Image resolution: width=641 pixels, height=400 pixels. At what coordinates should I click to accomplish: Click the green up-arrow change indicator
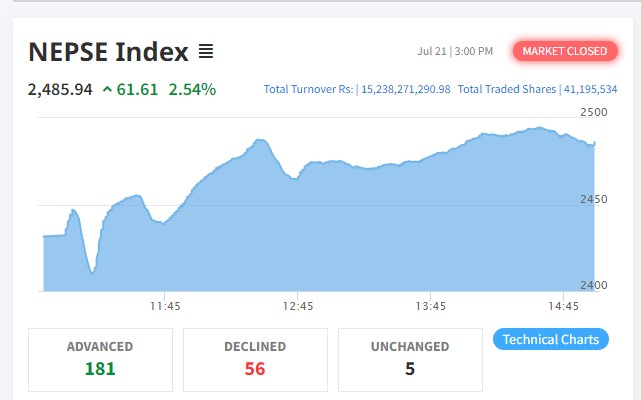pos(107,90)
